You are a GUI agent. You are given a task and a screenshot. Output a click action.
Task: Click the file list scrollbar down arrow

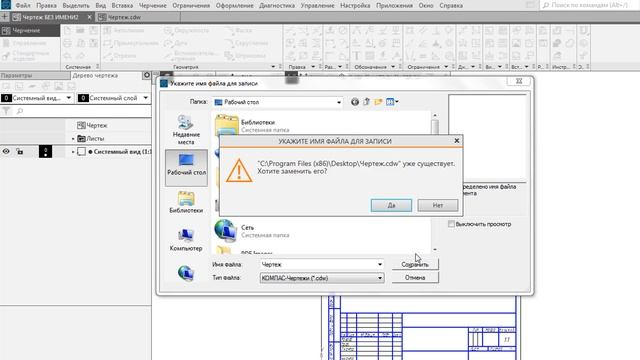(x=435, y=249)
